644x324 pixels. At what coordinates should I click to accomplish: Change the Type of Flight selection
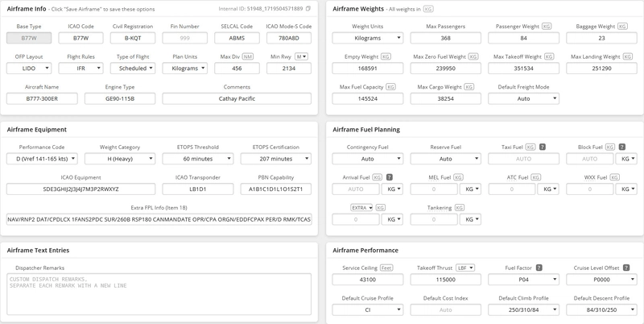132,69
